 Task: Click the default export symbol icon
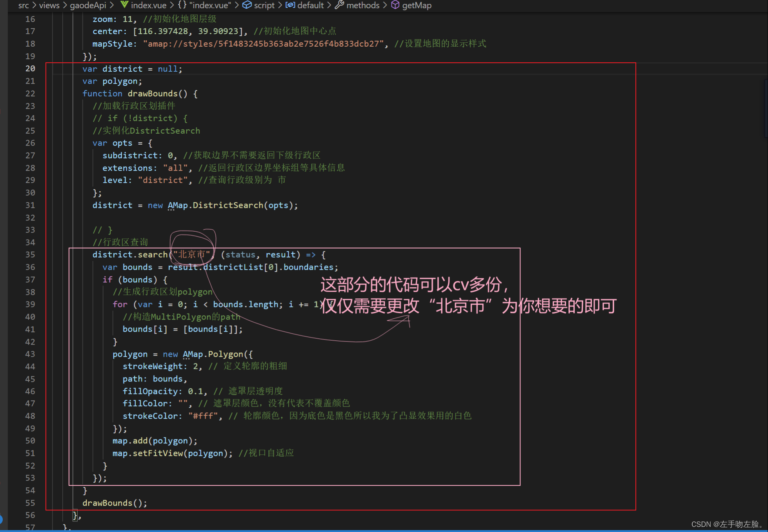click(x=290, y=5)
